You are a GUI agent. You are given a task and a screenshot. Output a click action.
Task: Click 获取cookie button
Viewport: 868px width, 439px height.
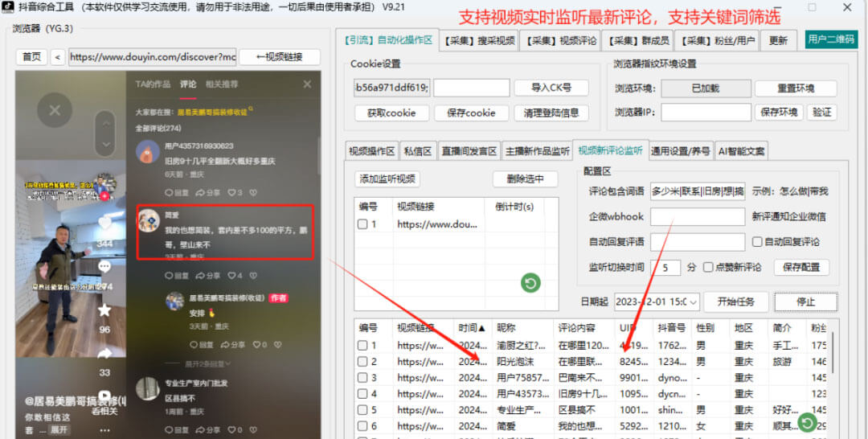point(391,113)
